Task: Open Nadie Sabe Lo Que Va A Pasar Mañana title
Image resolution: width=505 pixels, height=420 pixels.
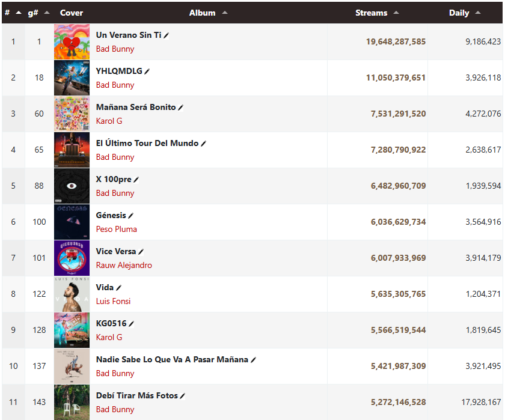Action: click(x=172, y=359)
